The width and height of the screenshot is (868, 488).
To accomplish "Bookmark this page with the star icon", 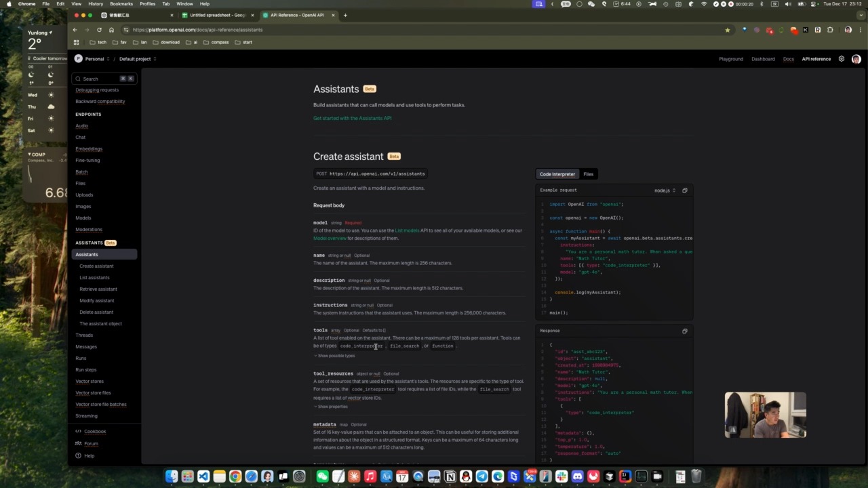I will tap(728, 30).
